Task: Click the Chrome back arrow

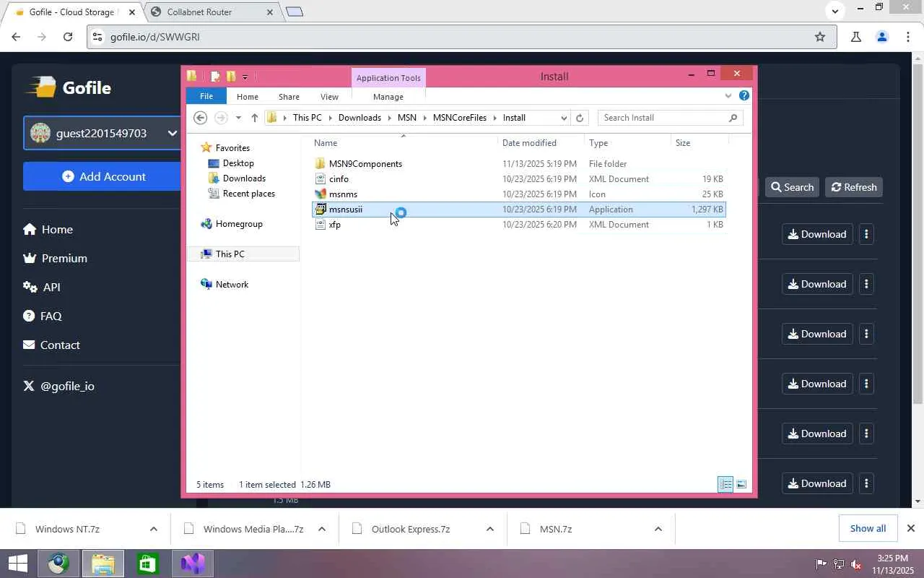Action: pyautogui.click(x=17, y=37)
